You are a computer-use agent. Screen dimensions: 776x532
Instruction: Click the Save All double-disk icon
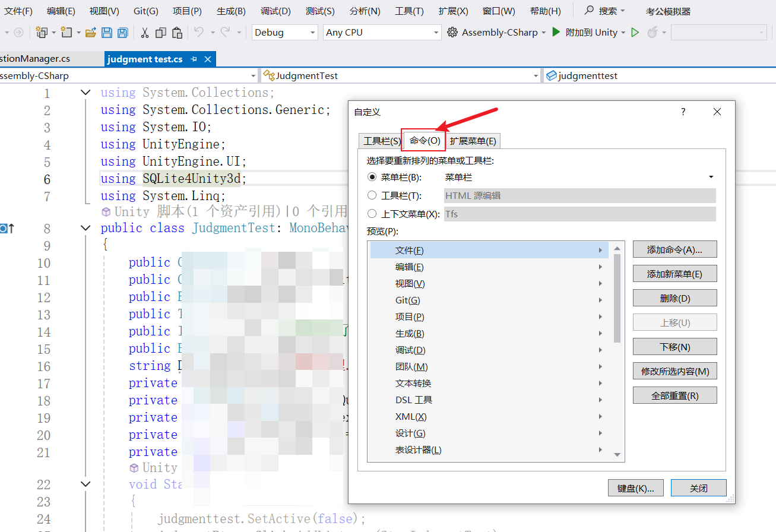(122, 33)
